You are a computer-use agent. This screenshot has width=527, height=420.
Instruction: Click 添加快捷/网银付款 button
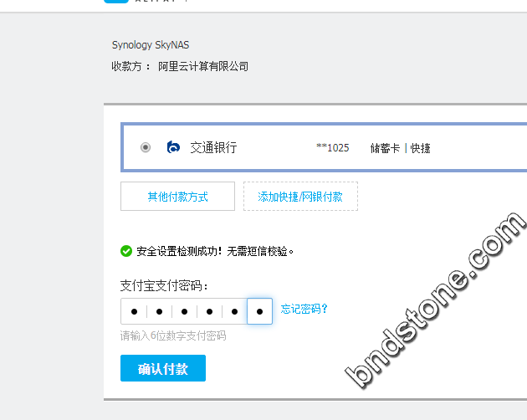(300, 197)
